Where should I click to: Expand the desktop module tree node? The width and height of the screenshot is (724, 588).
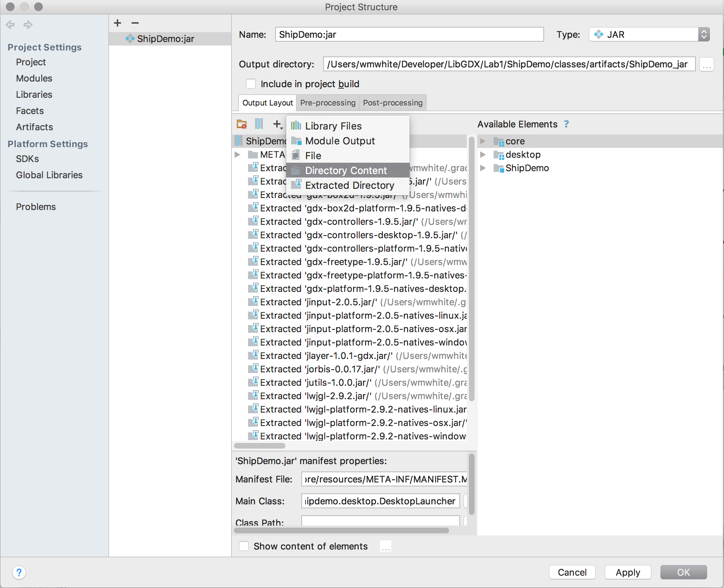tap(483, 155)
